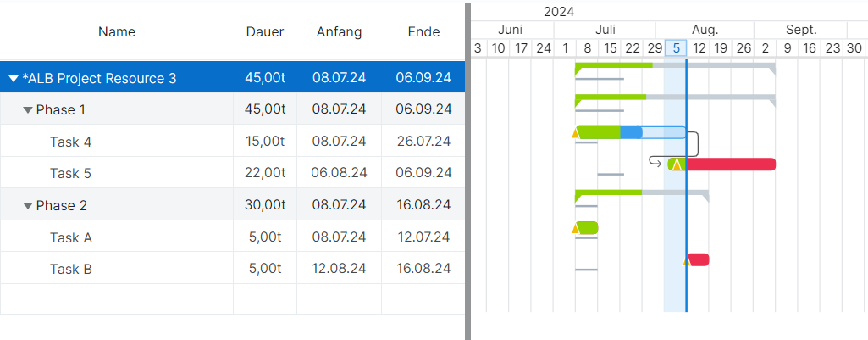Collapse the Phase 2 group
This screenshot has height=340, width=868.
tap(28, 206)
